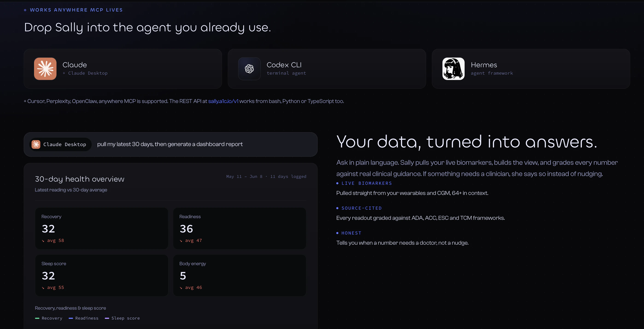Viewport: 644px width, 329px height.
Task: Click 'Pulled straight from your wearables' text
Action: 412,193
